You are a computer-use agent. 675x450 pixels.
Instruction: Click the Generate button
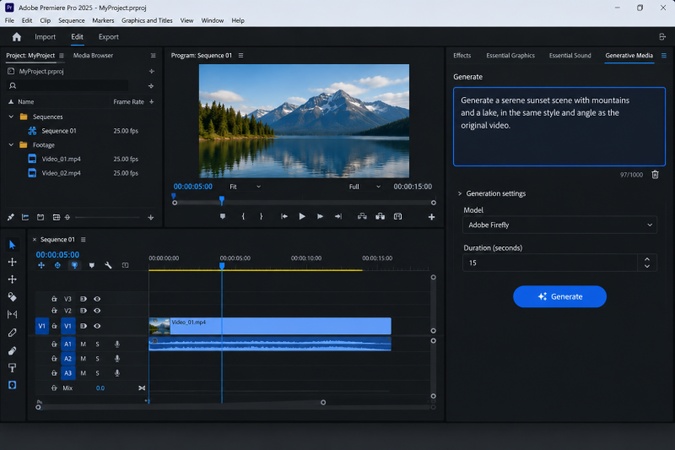(560, 296)
